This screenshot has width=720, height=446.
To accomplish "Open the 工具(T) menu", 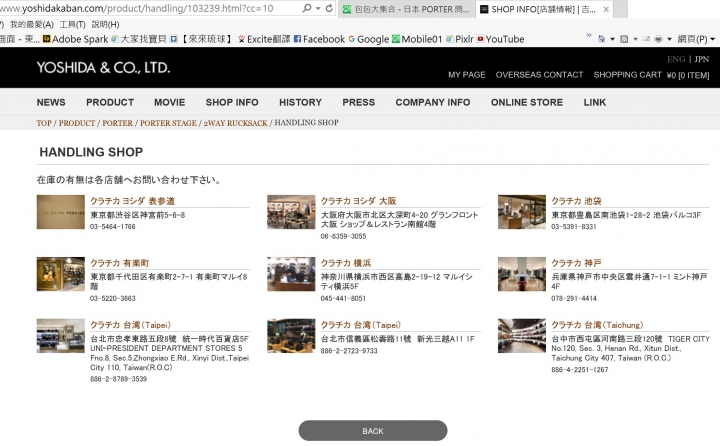I will tap(73, 24).
